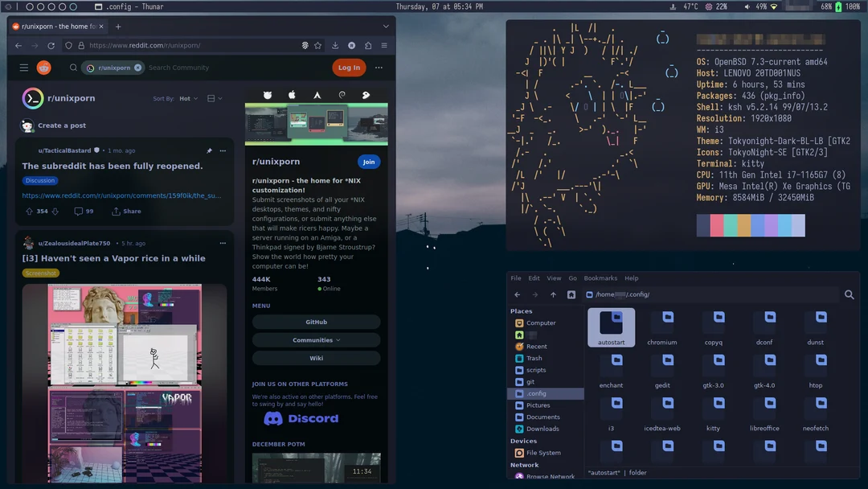Open the search magnifier in Thunar toolbar
868x489 pixels.
[850, 294]
